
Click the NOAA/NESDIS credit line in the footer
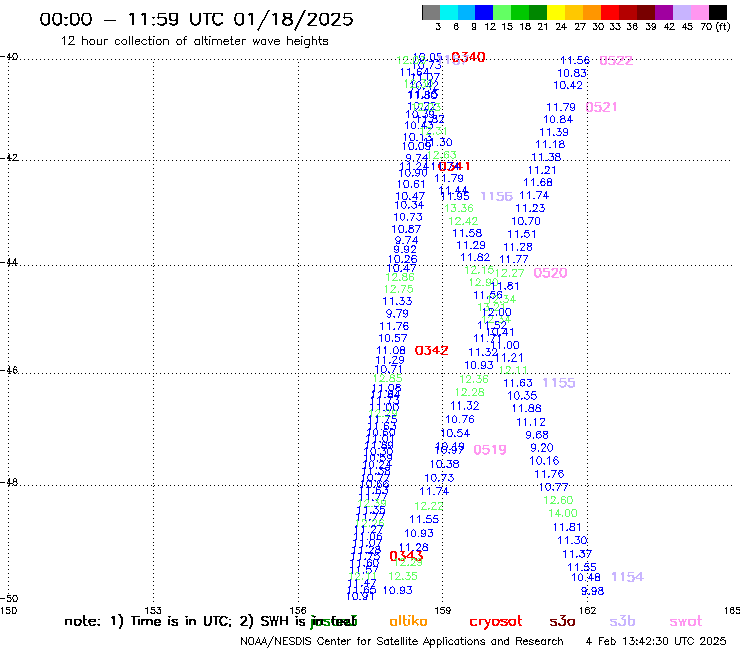click(402, 641)
